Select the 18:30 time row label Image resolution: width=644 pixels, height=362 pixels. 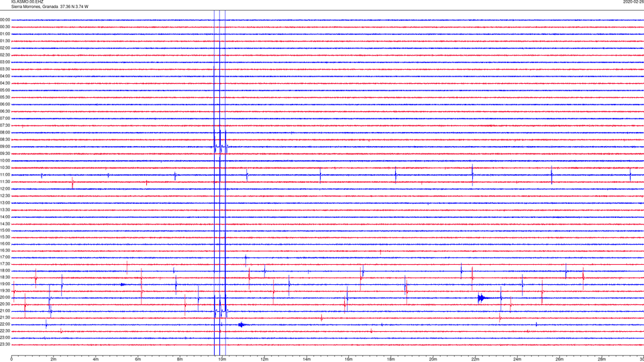(x=5, y=278)
